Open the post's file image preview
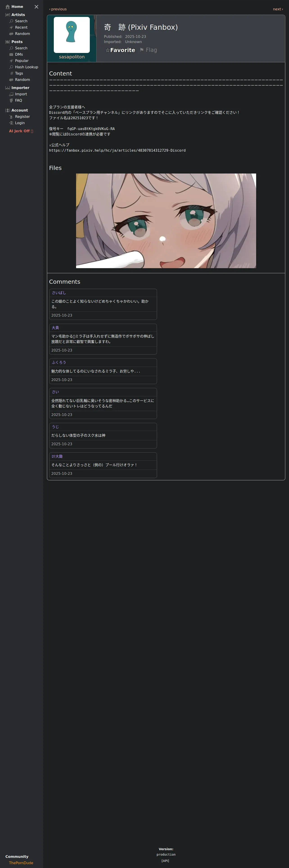 click(x=166, y=221)
